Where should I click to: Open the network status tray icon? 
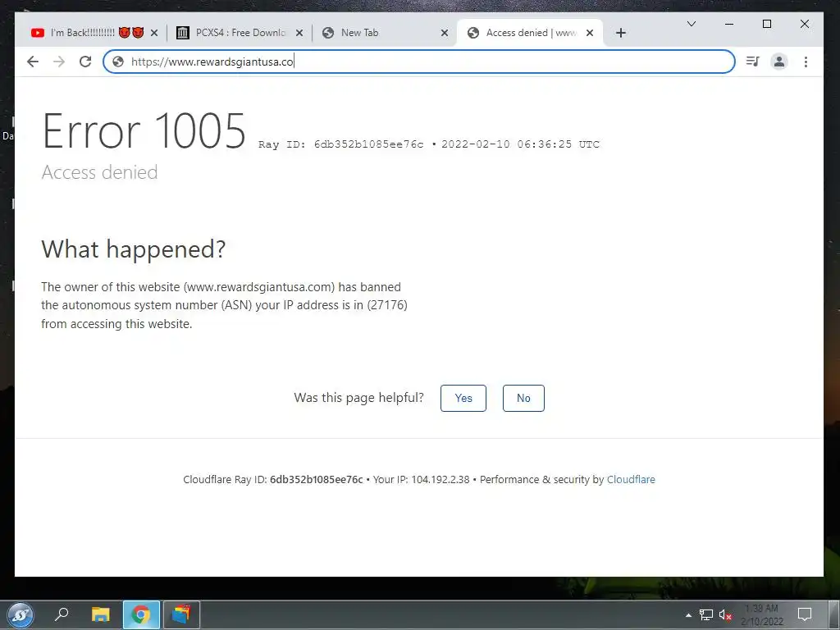point(706,615)
